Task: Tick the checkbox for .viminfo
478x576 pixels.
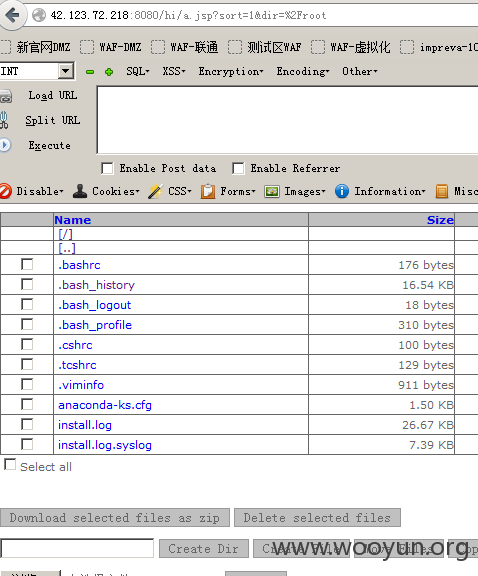Action: pos(27,384)
